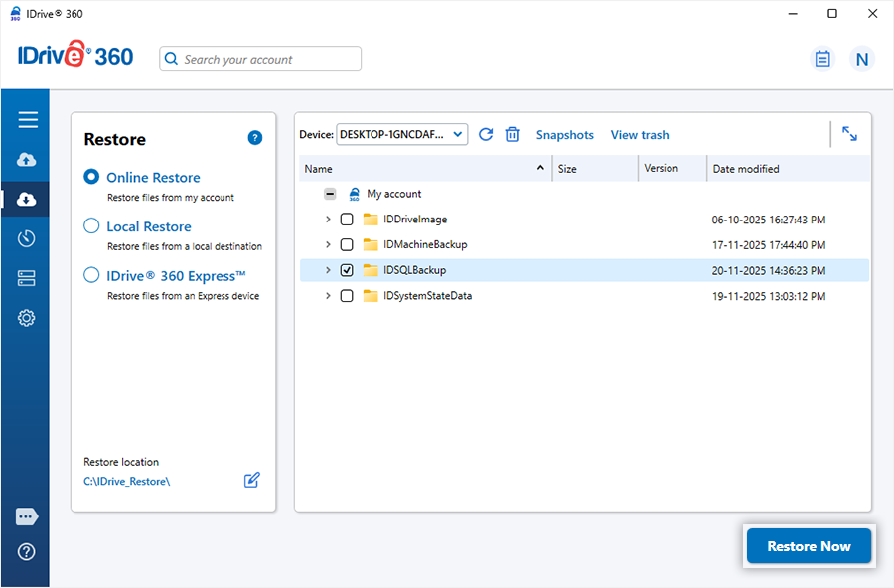Image resolution: width=894 pixels, height=588 pixels.
Task: Click the refresh icon beside Device dropdown
Action: coord(486,134)
